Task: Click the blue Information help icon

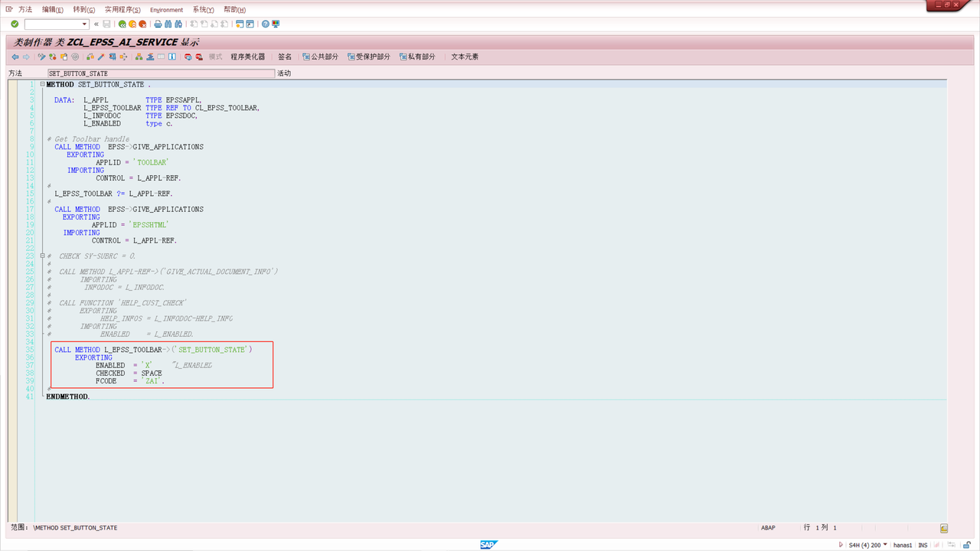Action: pos(172,57)
